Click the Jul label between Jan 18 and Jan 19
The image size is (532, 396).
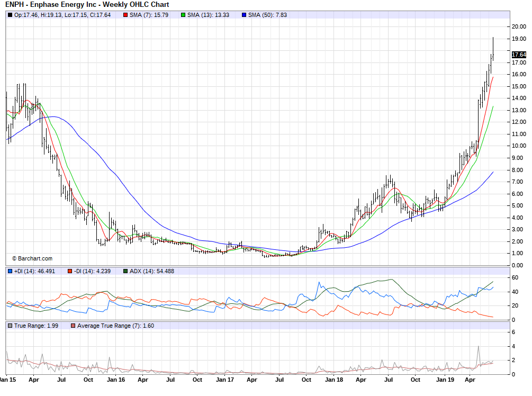[x=389, y=380]
